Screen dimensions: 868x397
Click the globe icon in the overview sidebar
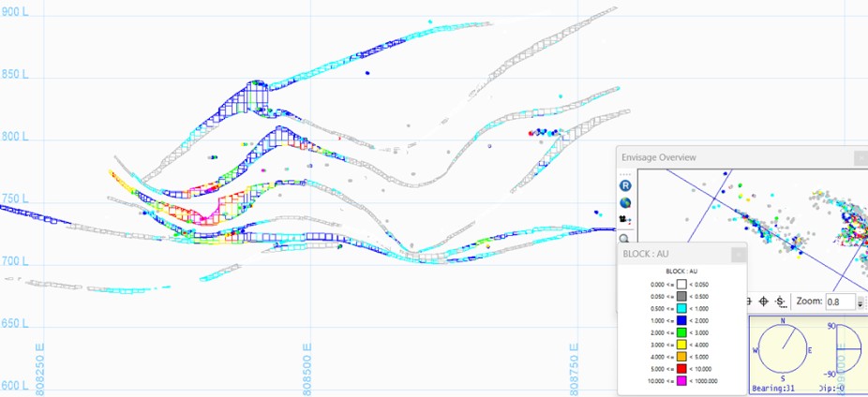[625, 202]
